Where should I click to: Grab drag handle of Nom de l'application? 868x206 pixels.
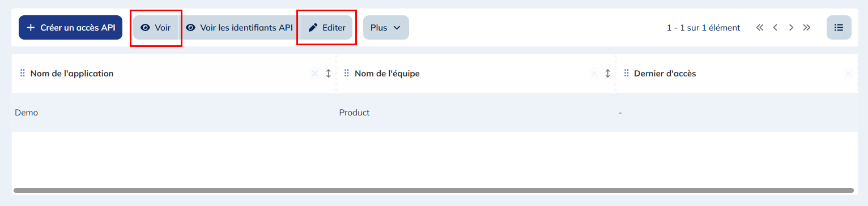[23, 74]
